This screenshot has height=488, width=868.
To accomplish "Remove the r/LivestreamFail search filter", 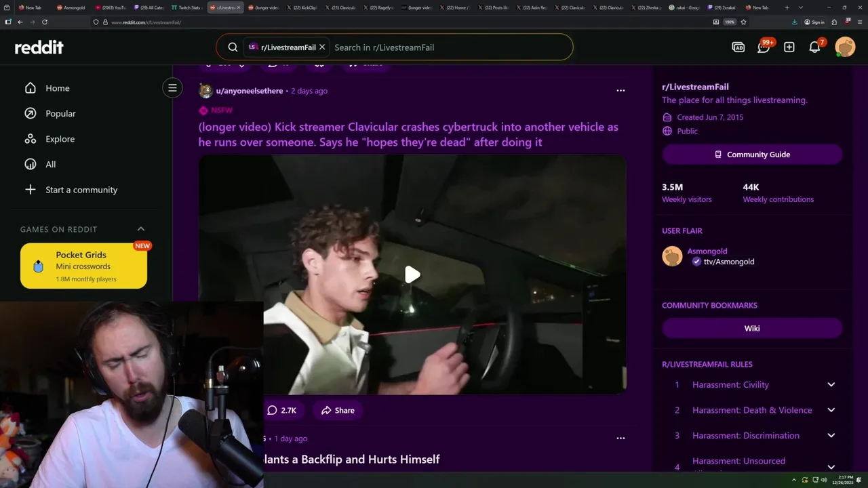I will click(322, 47).
